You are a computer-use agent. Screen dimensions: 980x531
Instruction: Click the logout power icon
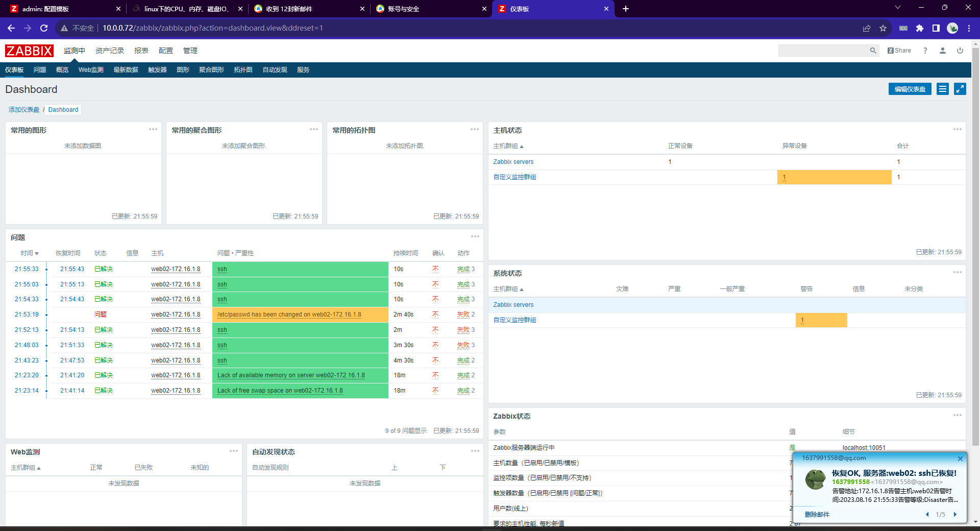click(x=960, y=51)
